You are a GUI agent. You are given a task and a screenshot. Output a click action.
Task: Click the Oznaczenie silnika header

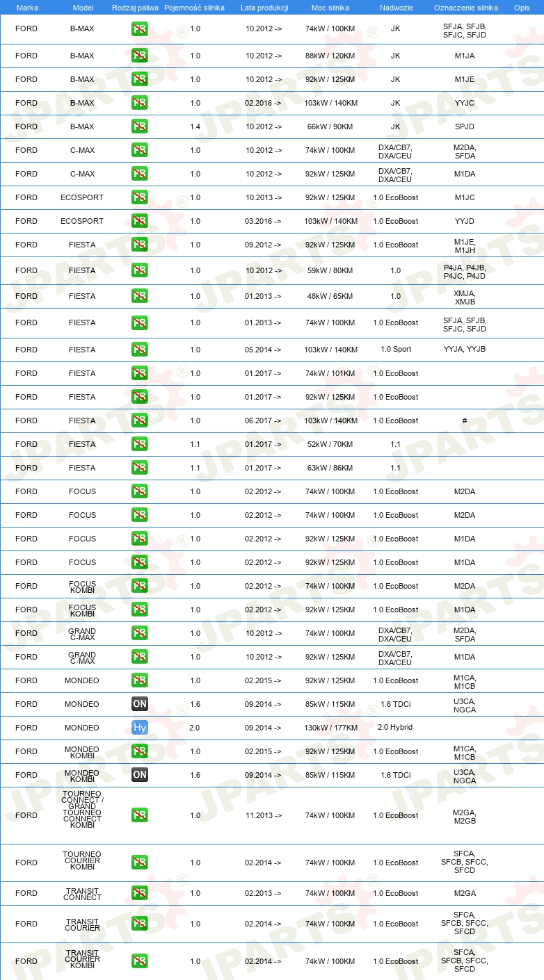tap(465, 7)
